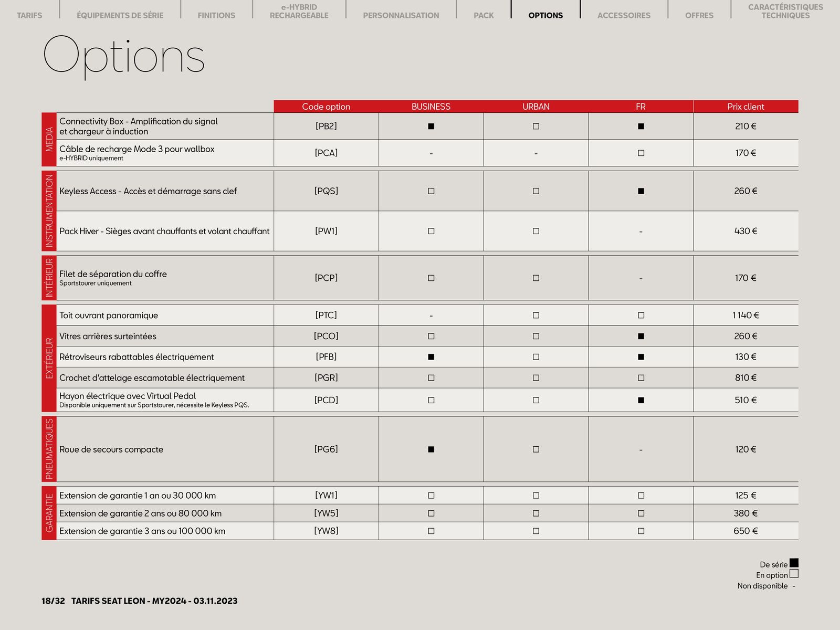Viewport: 840px width, 630px height.
Task: Click filled square for Connectivity Box BUSINESS
Action: tap(431, 126)
